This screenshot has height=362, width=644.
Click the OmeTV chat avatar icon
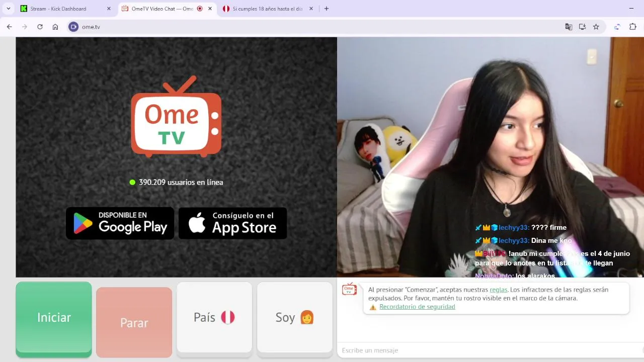[x=349, y=289]
